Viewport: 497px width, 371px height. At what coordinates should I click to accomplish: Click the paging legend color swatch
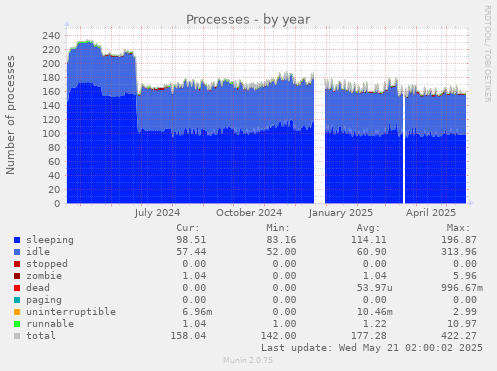(x=17, y=300)
